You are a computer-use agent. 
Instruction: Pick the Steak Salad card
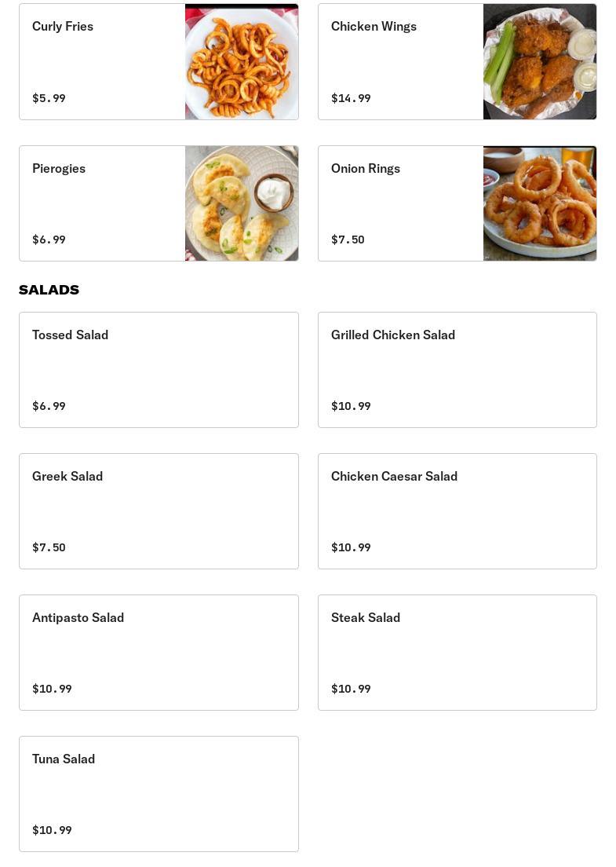click(457, 653)
